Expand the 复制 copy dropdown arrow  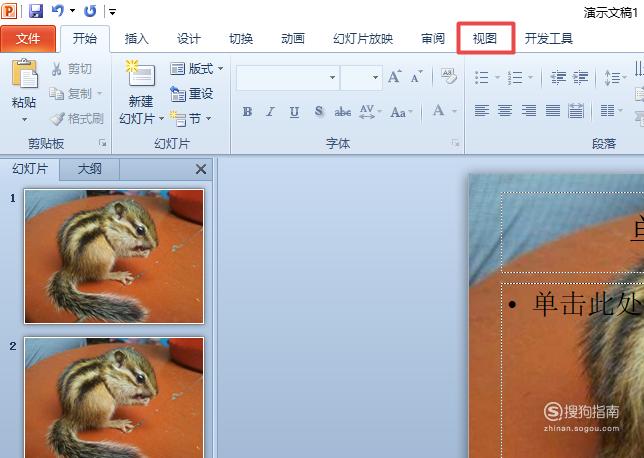click(x=99, y=94)
